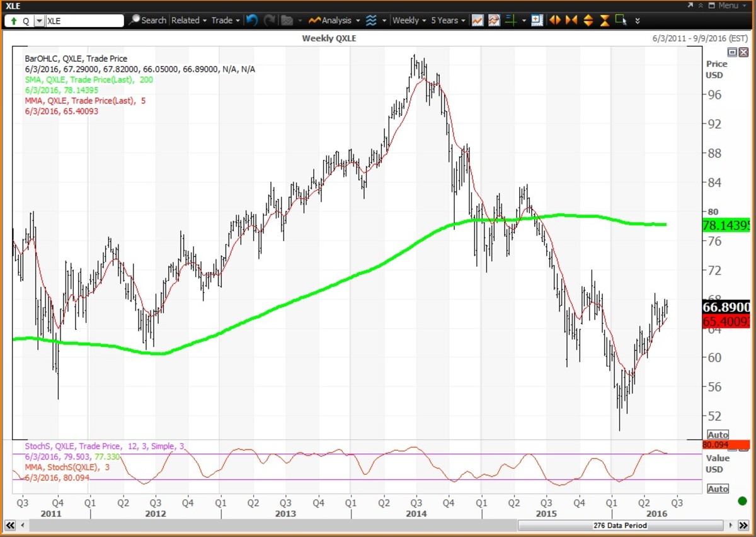The width and height of the screenshot is (756, 537).
Task: Jump to chart start with double-left arrows
Action: (9, 525)
